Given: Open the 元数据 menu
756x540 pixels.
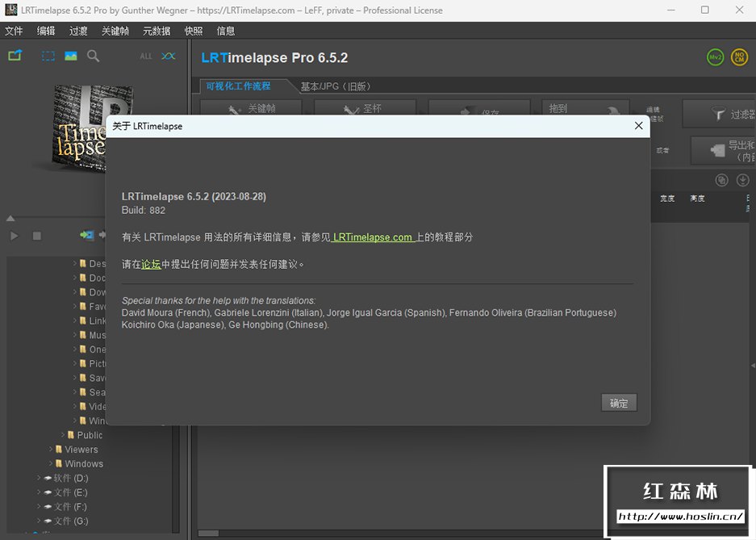Looking at the screenshot, I should (x=157, y=31).
